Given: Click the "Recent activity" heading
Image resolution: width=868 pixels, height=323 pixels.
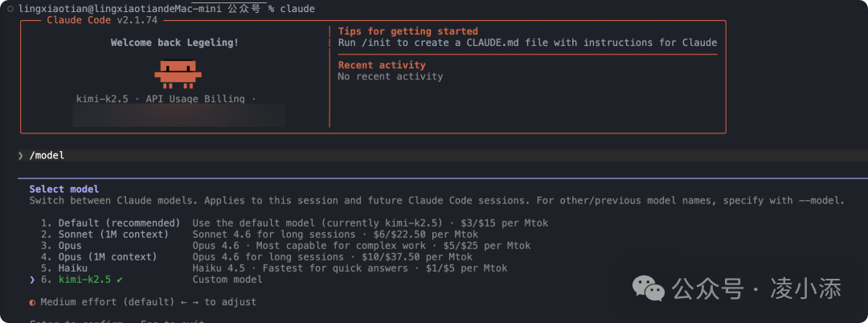Looking at the screenshot, I should (382, 65).
